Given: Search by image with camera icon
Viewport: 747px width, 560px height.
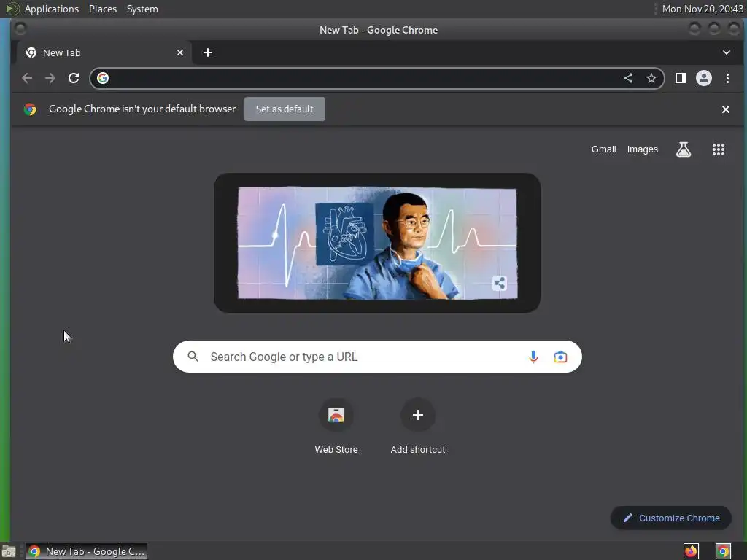Looking at the screenshot, I should 560,357.
